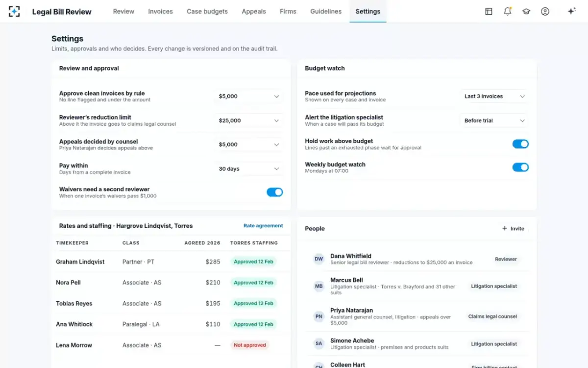Select timekeeper Nora Pell

coord(68,283)
